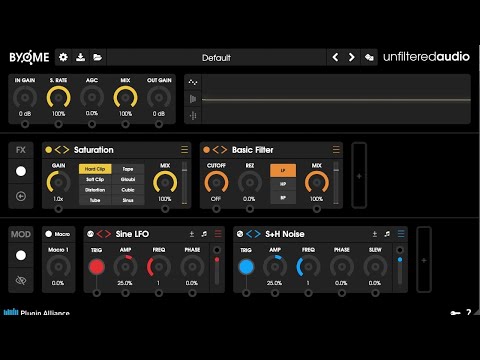Open the Basic Filter module hamburger menu

click(x=336, y=150)
